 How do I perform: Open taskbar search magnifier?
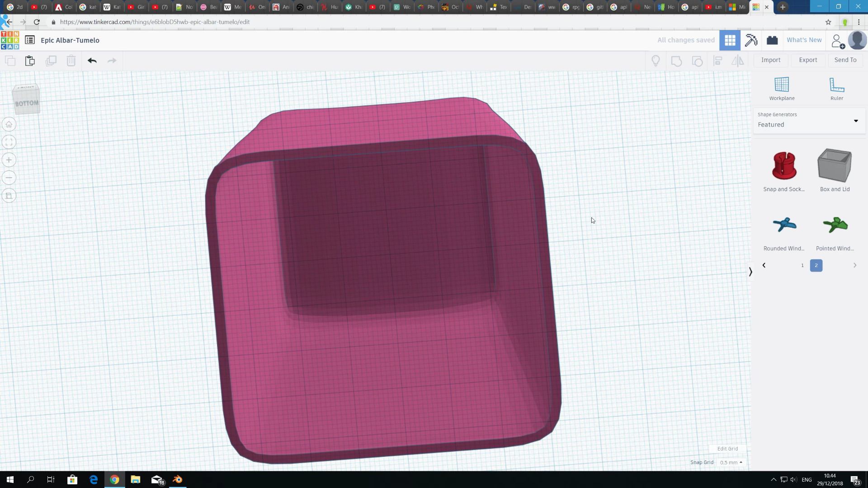click(x=30, y=479)
